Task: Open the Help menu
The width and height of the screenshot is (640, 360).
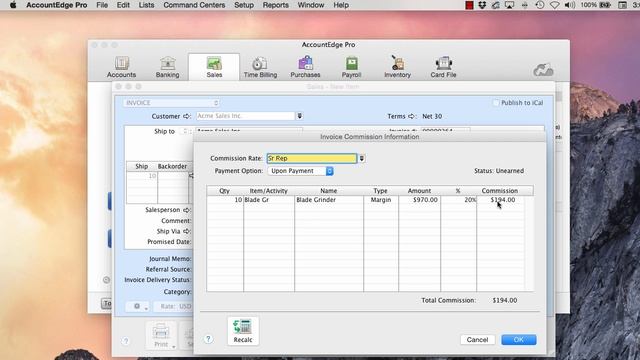Action: [341, 5]
